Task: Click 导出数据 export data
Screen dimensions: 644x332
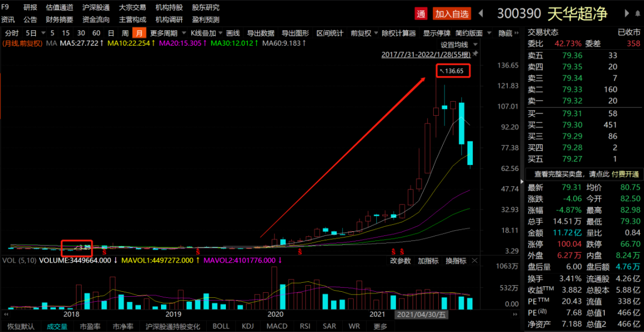Action: tap(261, 34)
